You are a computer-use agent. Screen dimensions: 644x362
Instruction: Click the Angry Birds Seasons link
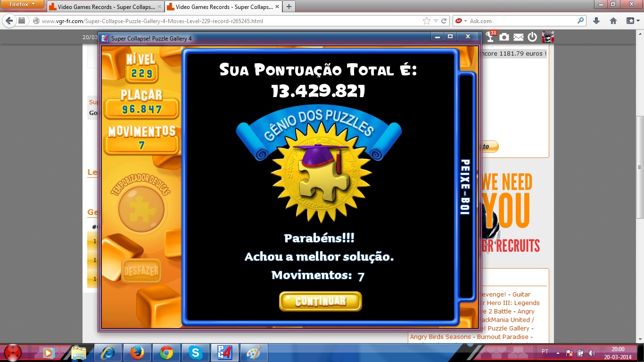(x=440, y=337)
